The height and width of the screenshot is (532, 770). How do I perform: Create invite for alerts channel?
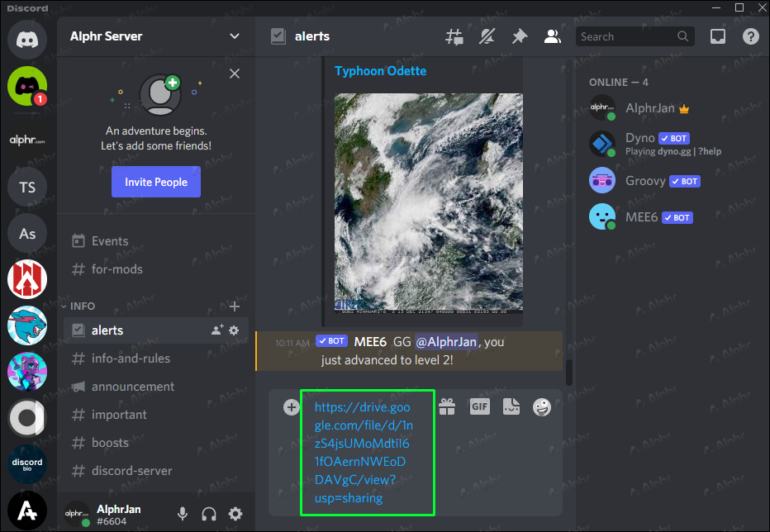point(217,330)
